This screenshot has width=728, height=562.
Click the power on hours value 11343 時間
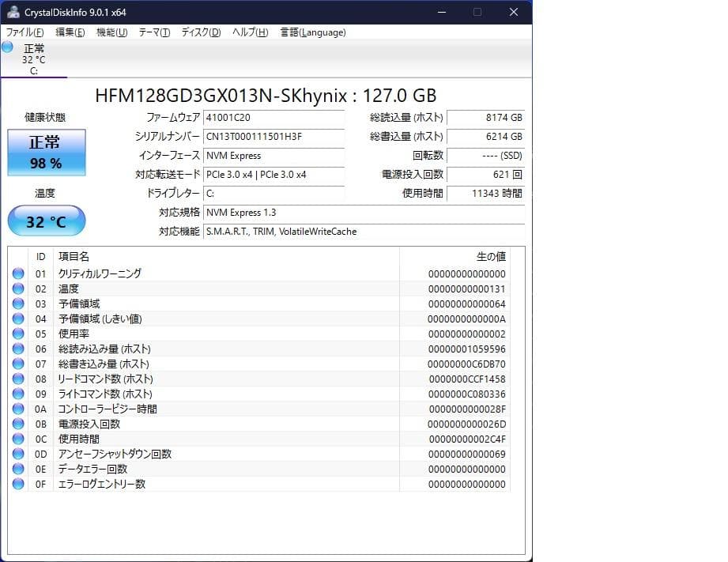point(485,193)
